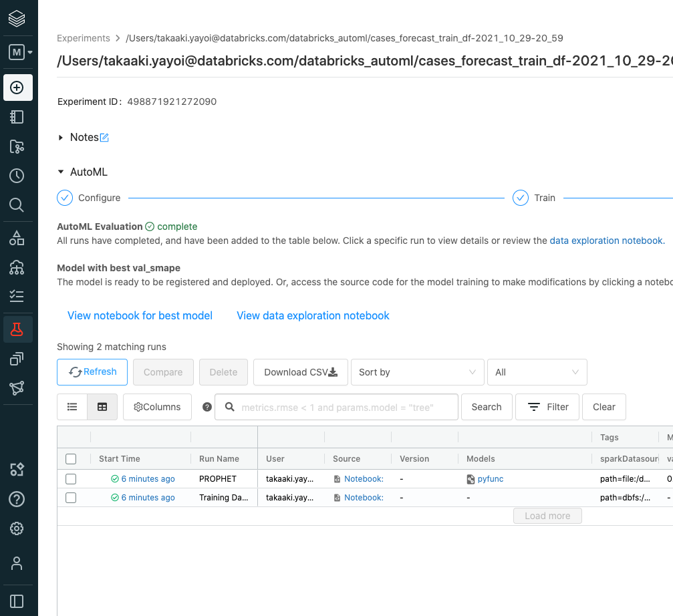Viewport: 673px width, 616px height.
Task: Click the Experiment ID value 498871921272090
Action: (172, 102)
